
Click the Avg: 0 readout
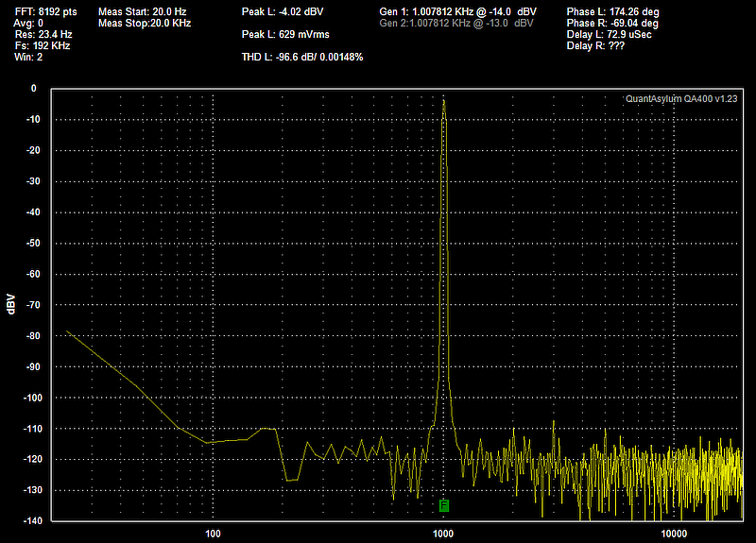28,23
